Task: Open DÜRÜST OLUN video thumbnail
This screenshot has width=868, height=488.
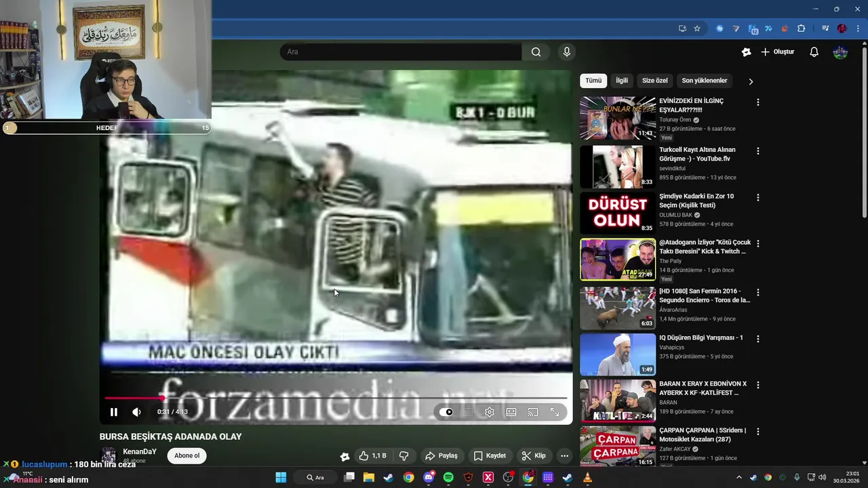Action: (x=618, y=213)
